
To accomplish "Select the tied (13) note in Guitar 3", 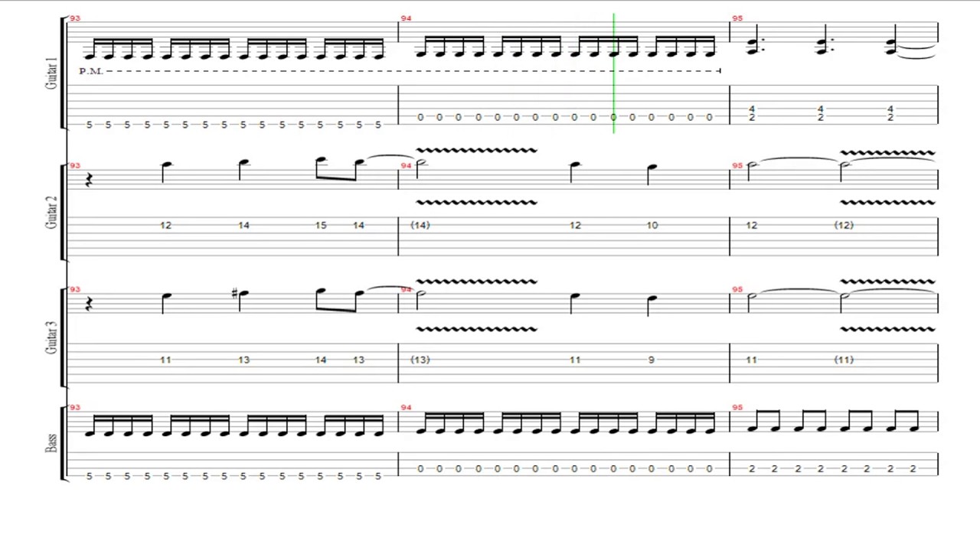I will click(420, 360).
